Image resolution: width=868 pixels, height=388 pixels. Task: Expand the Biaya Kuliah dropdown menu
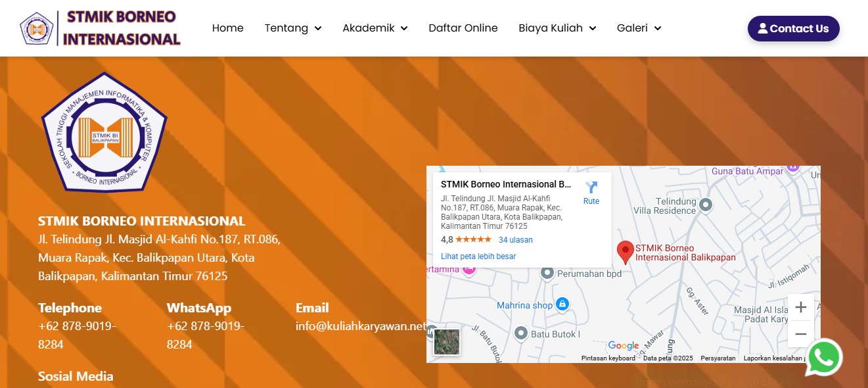(557, 28)
